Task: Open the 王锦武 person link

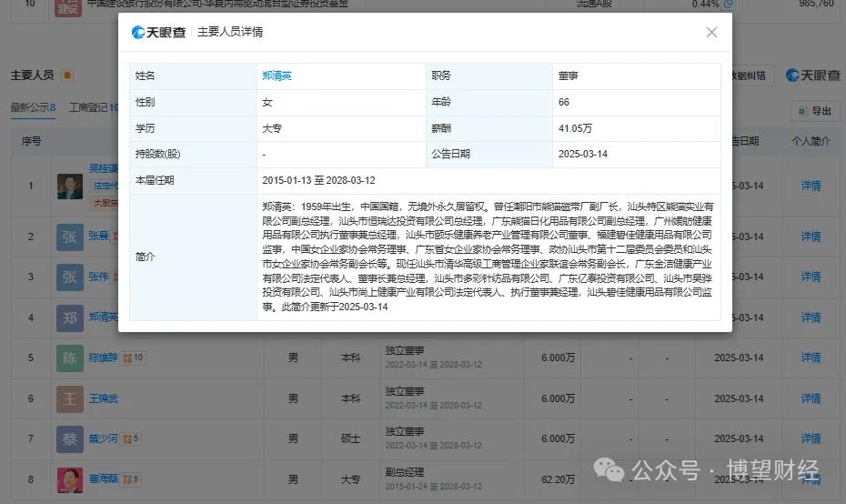Action: [x=103, y=398]
